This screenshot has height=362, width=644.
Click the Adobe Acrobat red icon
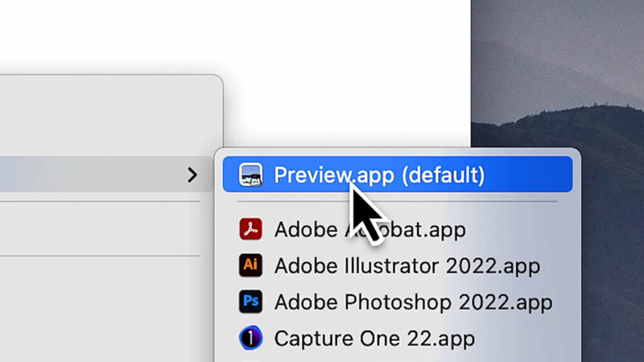tap(250, 229)
